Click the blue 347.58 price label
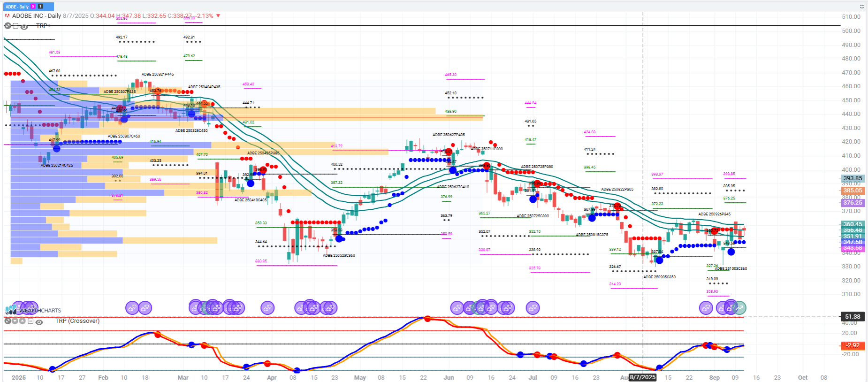 (x=852, y=242)
